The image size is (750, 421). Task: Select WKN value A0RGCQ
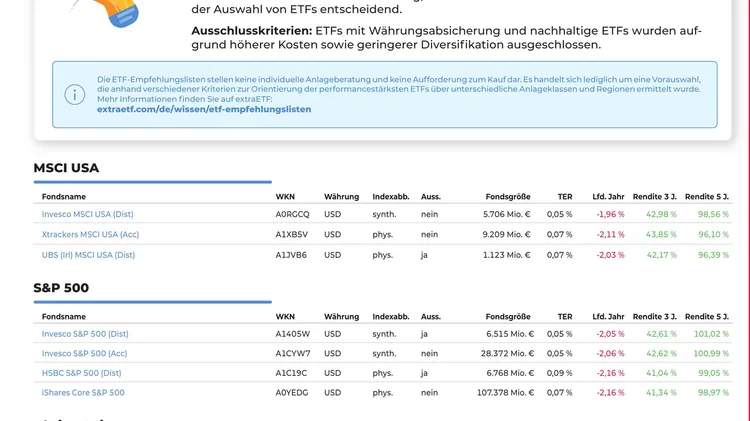coord(292,214)
